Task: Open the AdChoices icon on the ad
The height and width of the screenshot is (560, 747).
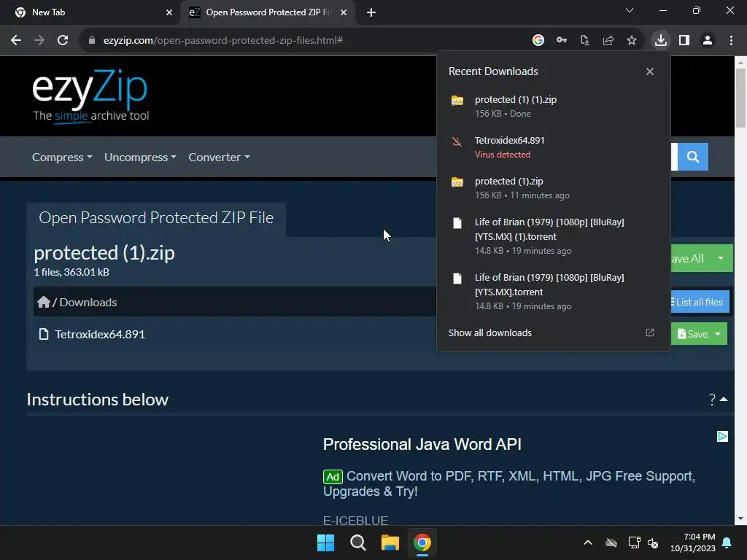Action: click(722, 437)
